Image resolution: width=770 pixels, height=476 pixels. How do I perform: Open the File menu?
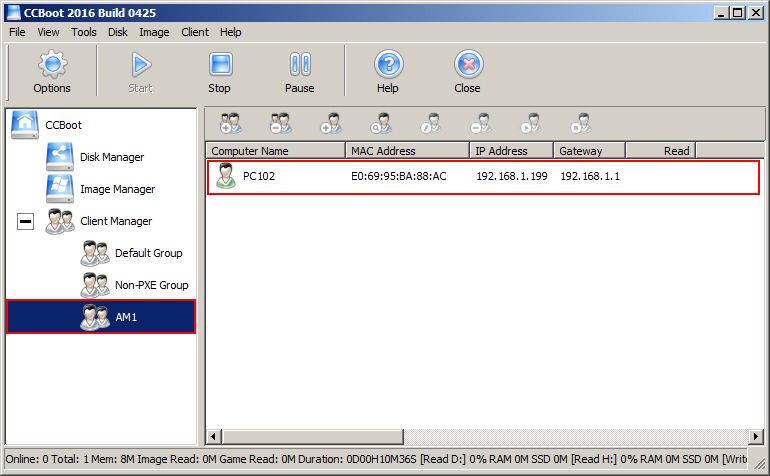point(17,32)
